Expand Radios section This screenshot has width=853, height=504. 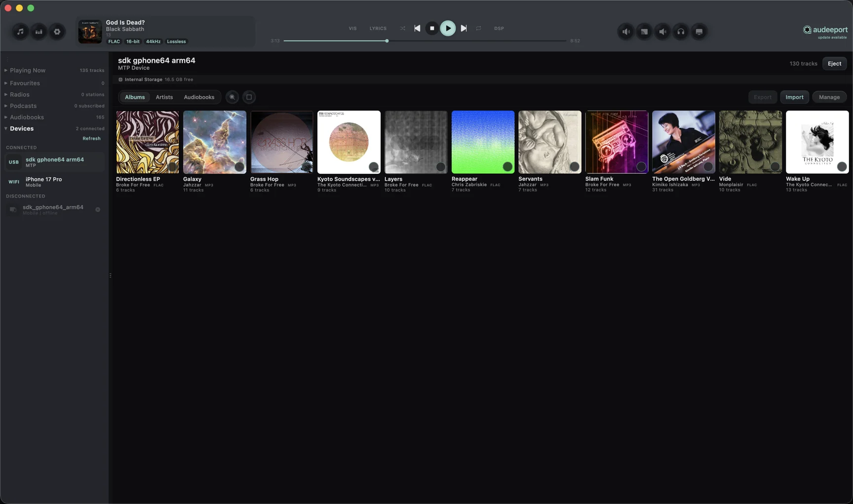pos(54,95)
